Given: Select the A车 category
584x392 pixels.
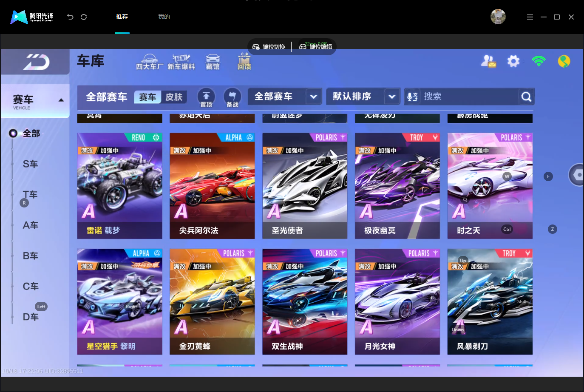Looking at the screenshot, I should point(30,225).
